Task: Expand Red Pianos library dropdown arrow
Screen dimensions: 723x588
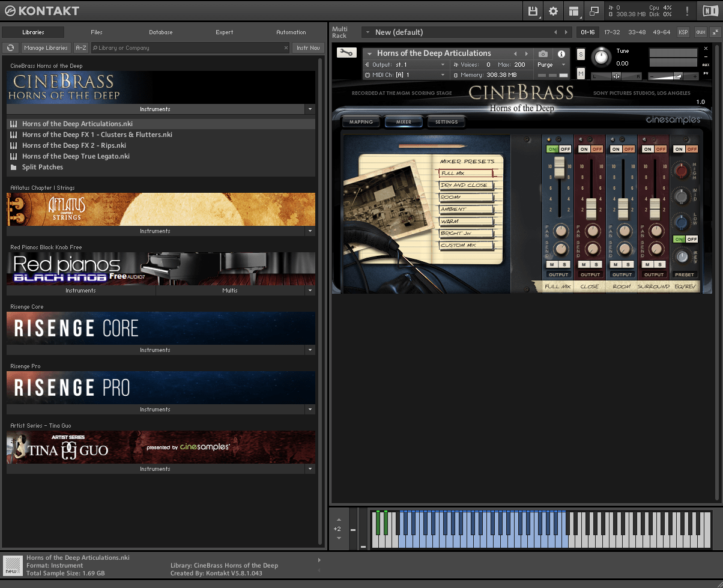Action: point(310,291)
